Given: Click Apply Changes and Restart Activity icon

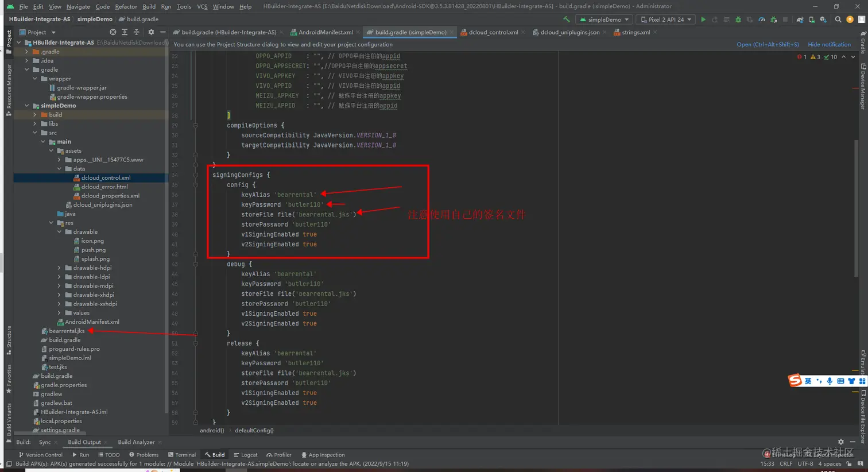Looking at the screenshot, I should tap(715, 20).
